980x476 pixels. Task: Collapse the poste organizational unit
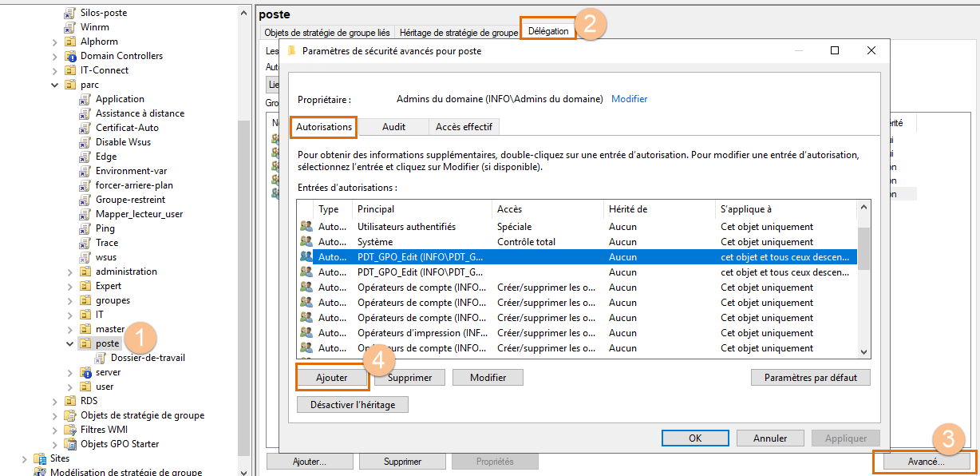point(70,343)
